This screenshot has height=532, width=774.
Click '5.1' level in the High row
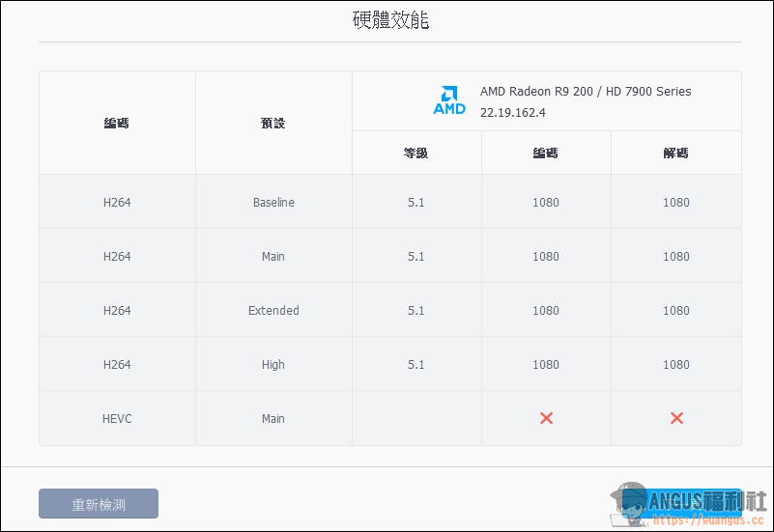(x=416, y=364)
